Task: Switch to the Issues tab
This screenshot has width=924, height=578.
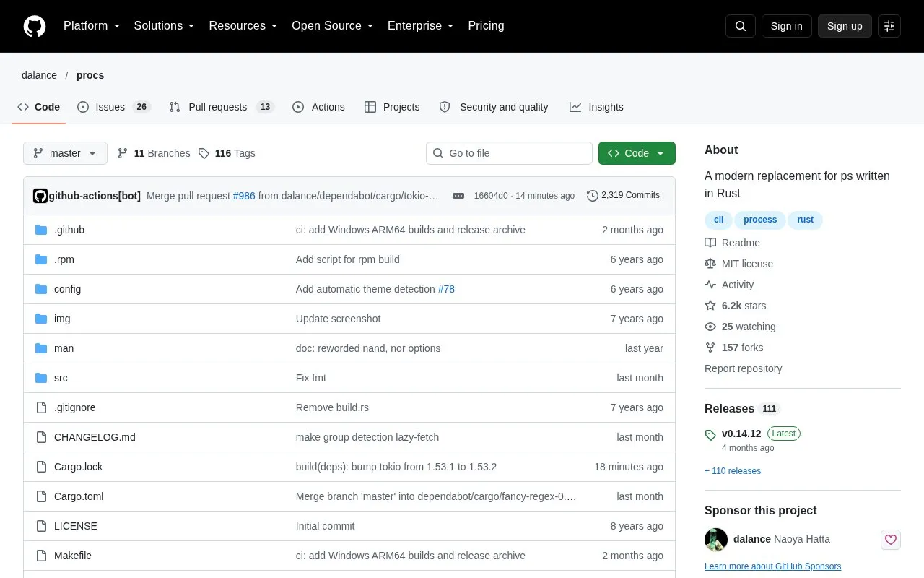Action: pos(113,107)
